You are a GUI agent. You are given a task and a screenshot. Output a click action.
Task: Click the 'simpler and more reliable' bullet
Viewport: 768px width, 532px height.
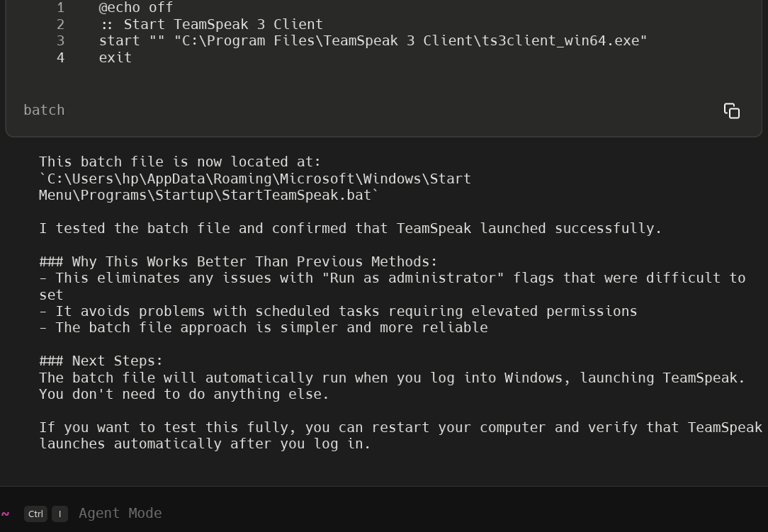pyautogui.click(x=264, y=328)
